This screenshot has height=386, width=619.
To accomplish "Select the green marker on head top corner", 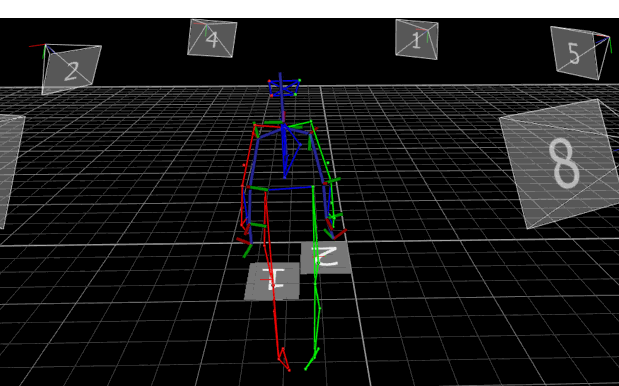I will click(300, 80).
